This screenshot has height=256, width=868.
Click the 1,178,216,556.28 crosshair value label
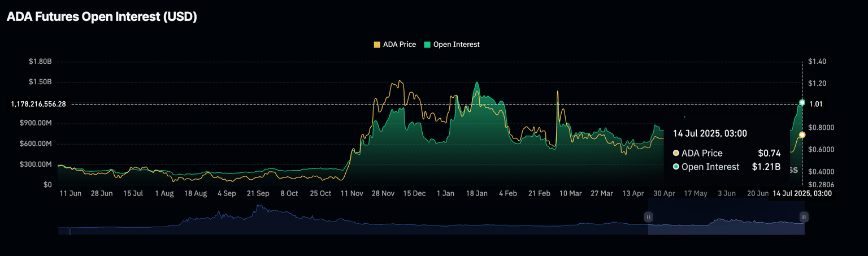click(x=38, y=104)
